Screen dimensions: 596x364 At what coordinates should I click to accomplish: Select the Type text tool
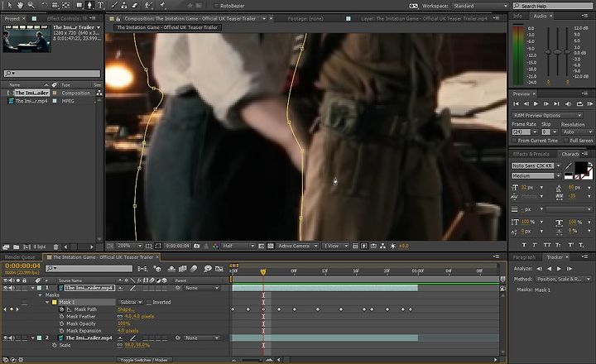click(x=101, y=5)
